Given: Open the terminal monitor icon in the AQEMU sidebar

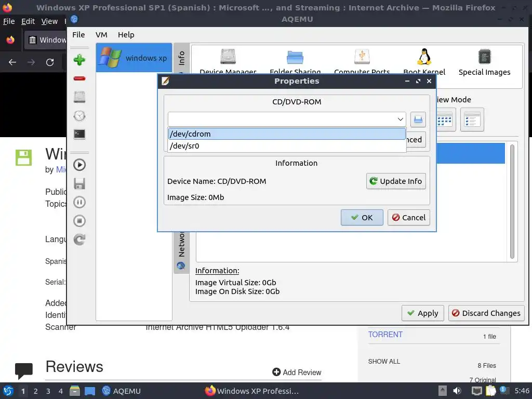Looking at the screenshot, I should pos(79,134).
